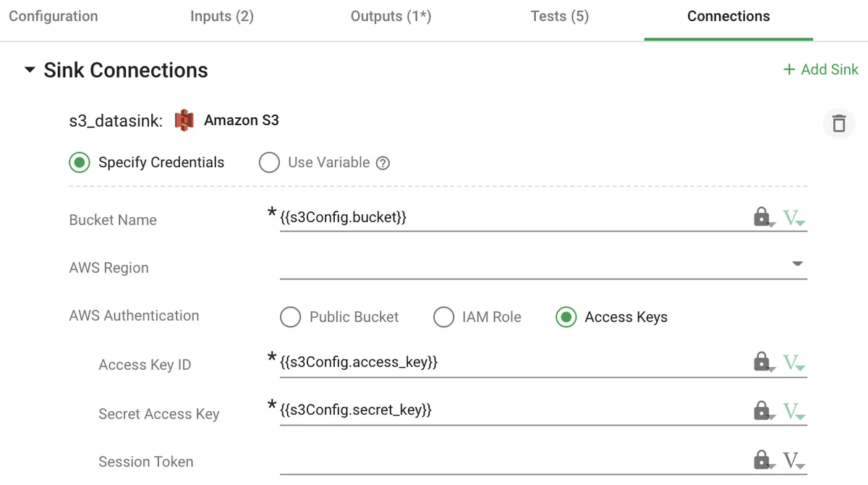The height and width of the screenshot is (485, 868).
Task: Delete the s3_datasink sink via trash icon
Action: point(838,123)
